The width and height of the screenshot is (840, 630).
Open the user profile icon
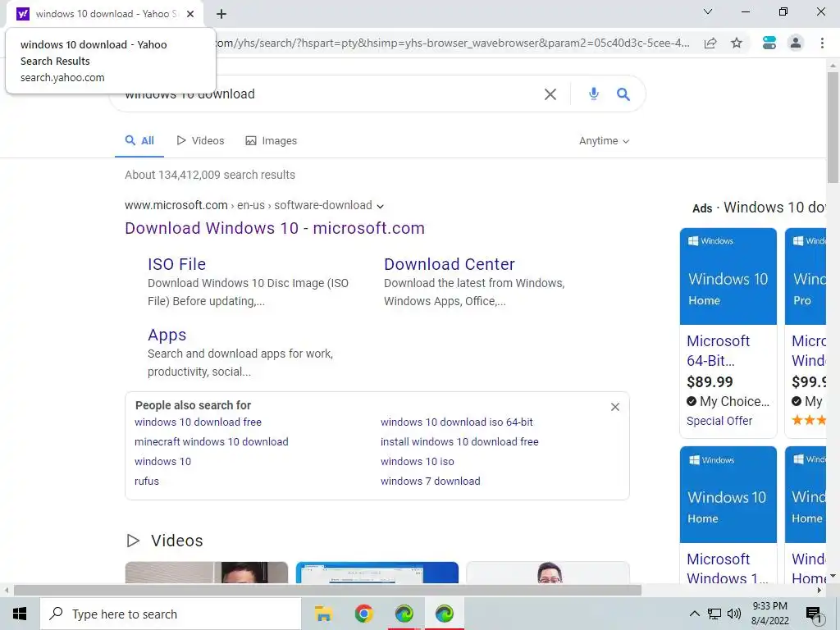pyautogui.click(x=796, y=43)
